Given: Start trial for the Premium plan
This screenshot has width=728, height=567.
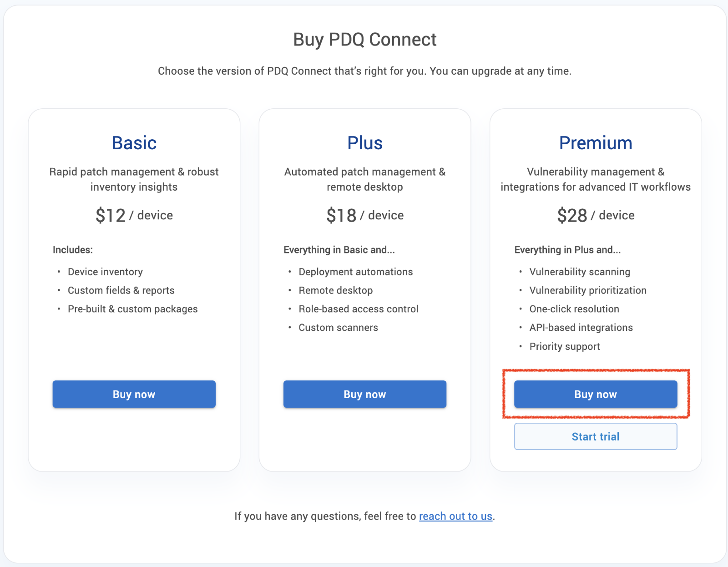Looking at the screenshot, I should 596,436.
